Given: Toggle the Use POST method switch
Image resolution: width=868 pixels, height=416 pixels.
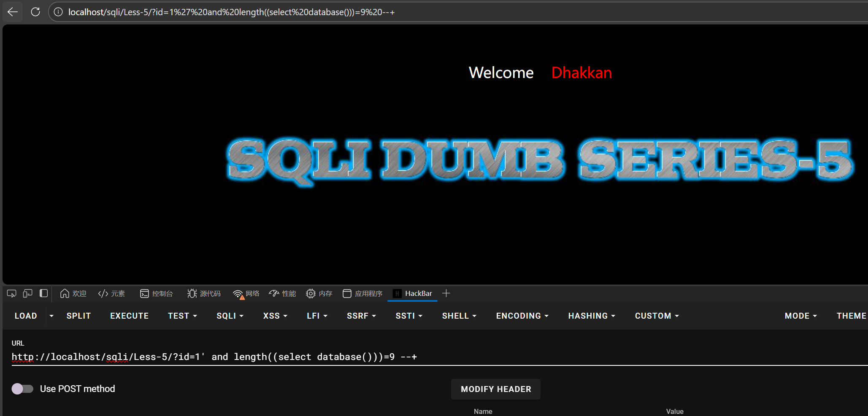Looking at the screenshot, I should (22, 389).
